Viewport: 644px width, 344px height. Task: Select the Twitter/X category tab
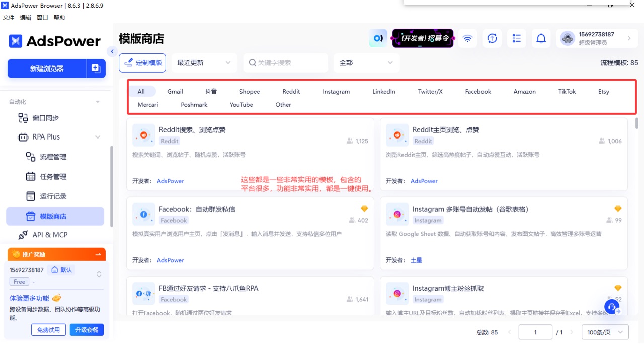(x=430, y=91)
